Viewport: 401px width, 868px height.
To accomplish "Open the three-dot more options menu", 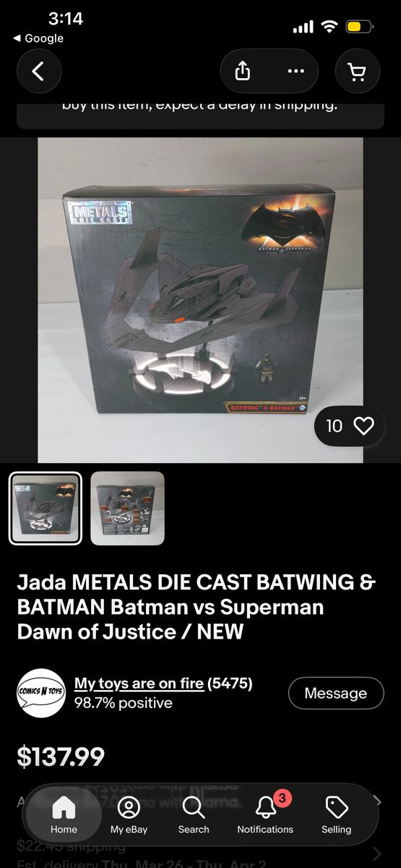I will click(296, 71).
